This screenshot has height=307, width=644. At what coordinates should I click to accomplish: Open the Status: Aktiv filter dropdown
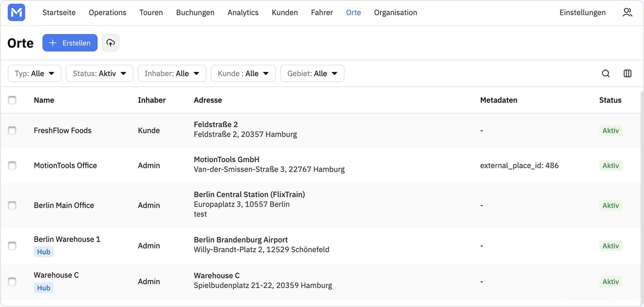[99, 74]
